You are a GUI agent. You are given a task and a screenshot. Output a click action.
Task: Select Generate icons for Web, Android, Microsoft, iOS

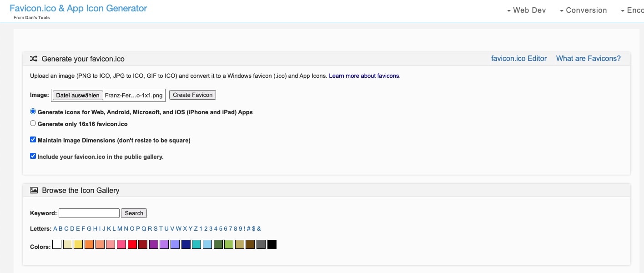pos(33,111)
